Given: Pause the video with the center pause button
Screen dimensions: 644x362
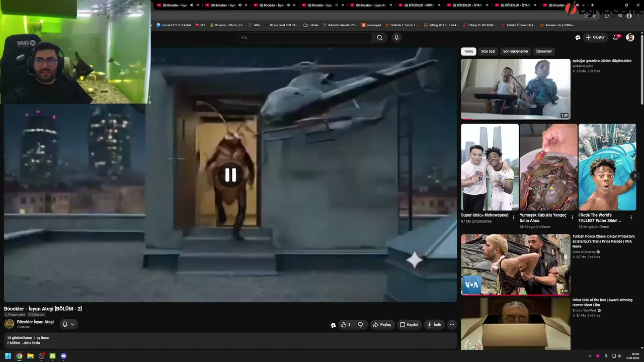Looking at the screenshot, I should point(230,175).
